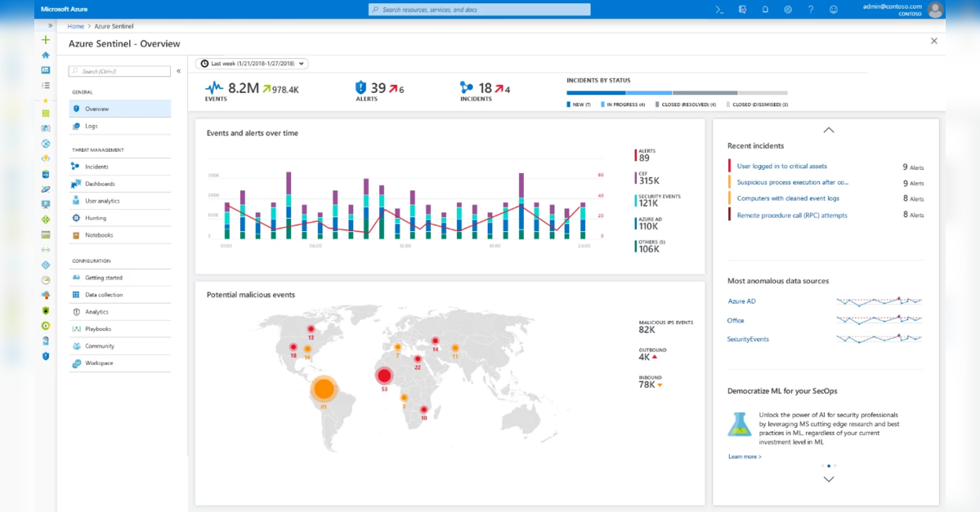Collapse the navigation menu with double chevron
The image size is (980, 512).
coord(179,71)
